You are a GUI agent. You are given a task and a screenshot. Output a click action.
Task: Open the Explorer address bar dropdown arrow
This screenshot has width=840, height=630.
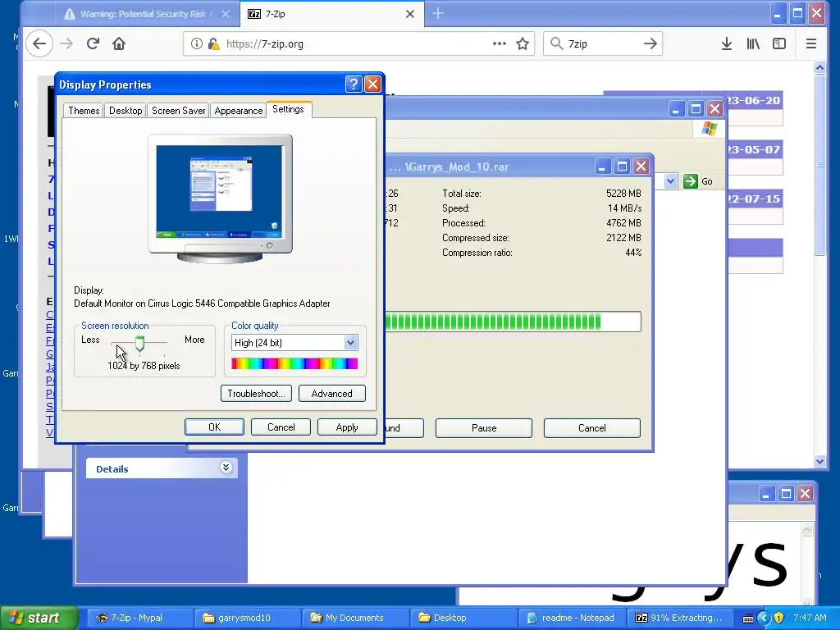click(670, 181)
